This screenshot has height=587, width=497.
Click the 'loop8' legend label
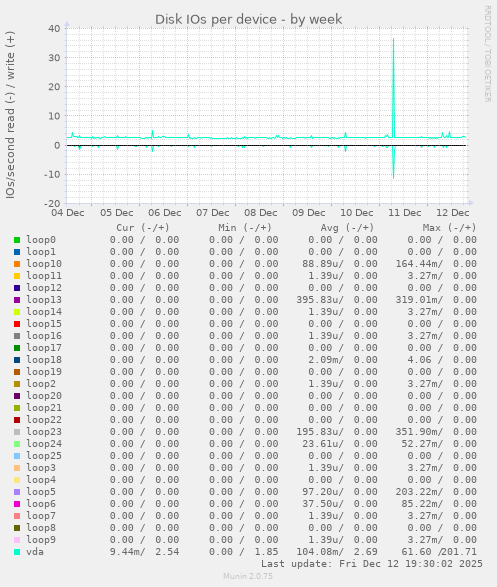pyautogui.click(x=41, y=527)
